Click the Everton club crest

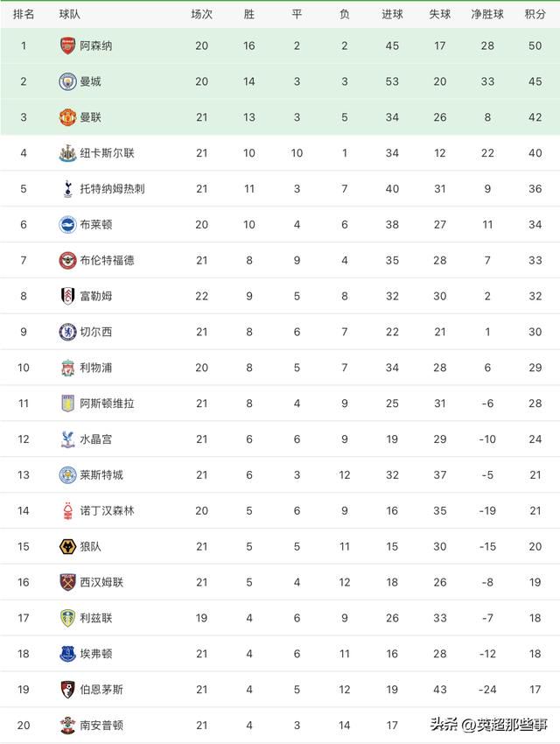(67, 654)
